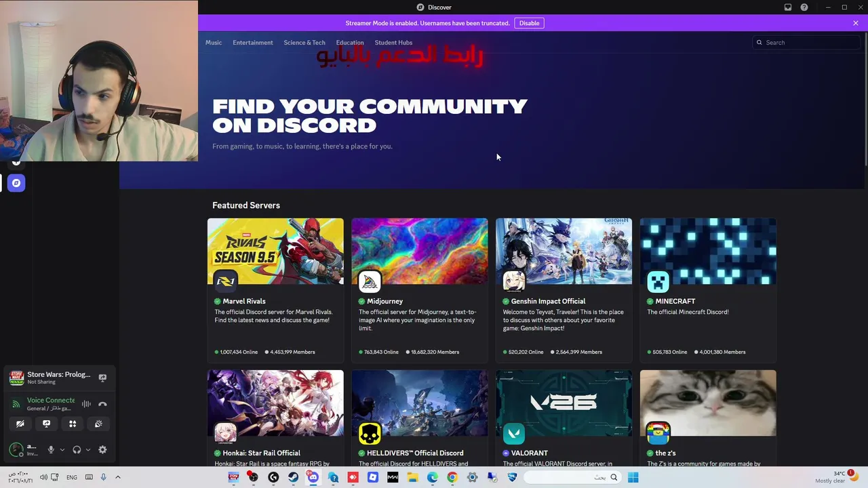Mute the microphone in user panel
The image size is (868, 488).
click(x=51, y=449)
